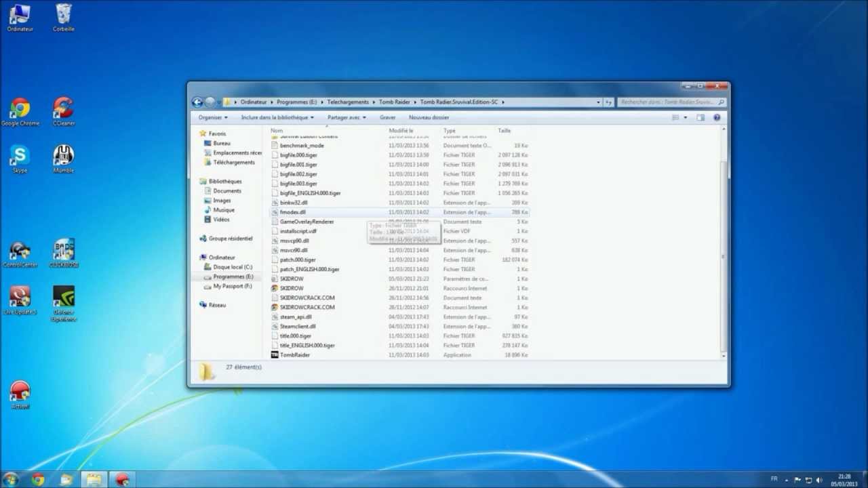Open the Skype desktop icon
Viewport: 868px width, 488px height.
point(20,159)
